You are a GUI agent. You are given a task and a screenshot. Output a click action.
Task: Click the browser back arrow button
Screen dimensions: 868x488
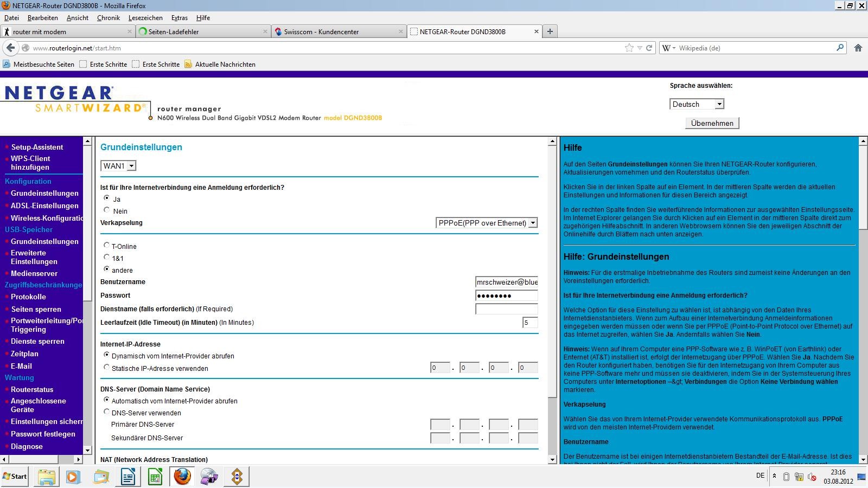[x=10, y=48]
